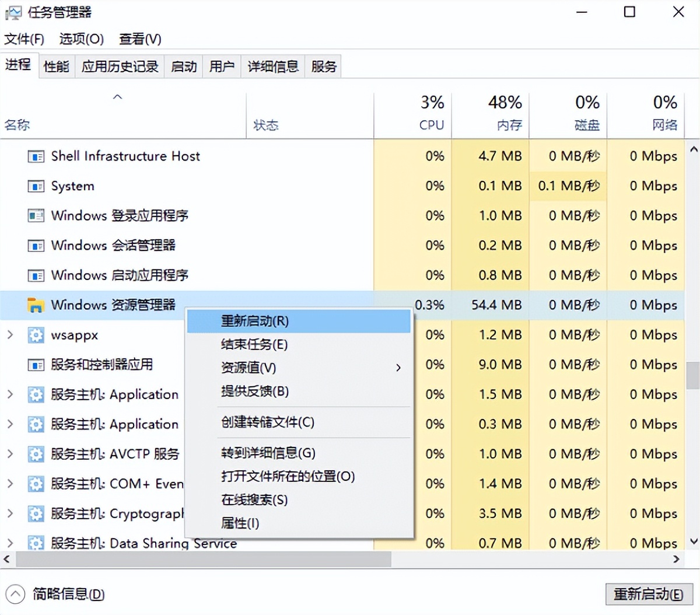Expand the 服务主机: COM+ Event group

pos(10,484)
